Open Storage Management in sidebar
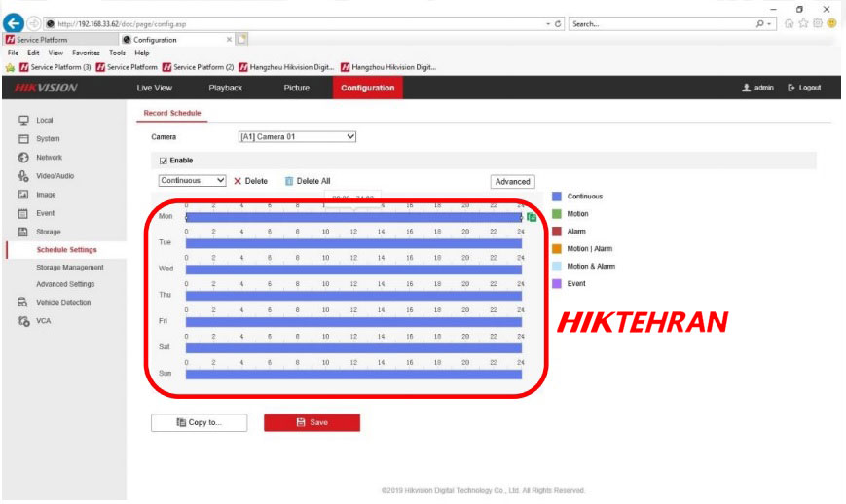The image size is (846, 504). tap(69, 268)
